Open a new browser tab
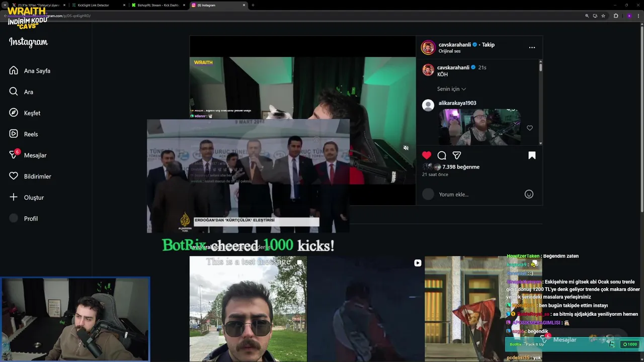 tap(253, 5)
